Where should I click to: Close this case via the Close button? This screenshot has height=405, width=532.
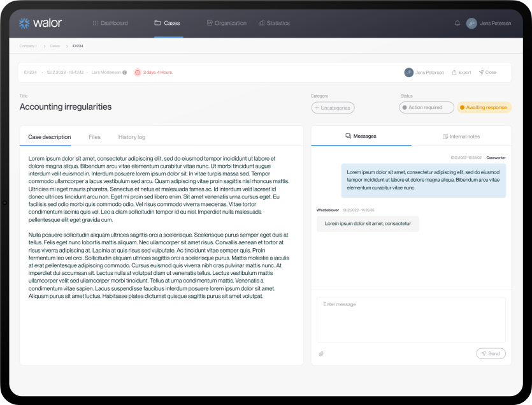tap(487, 72)
